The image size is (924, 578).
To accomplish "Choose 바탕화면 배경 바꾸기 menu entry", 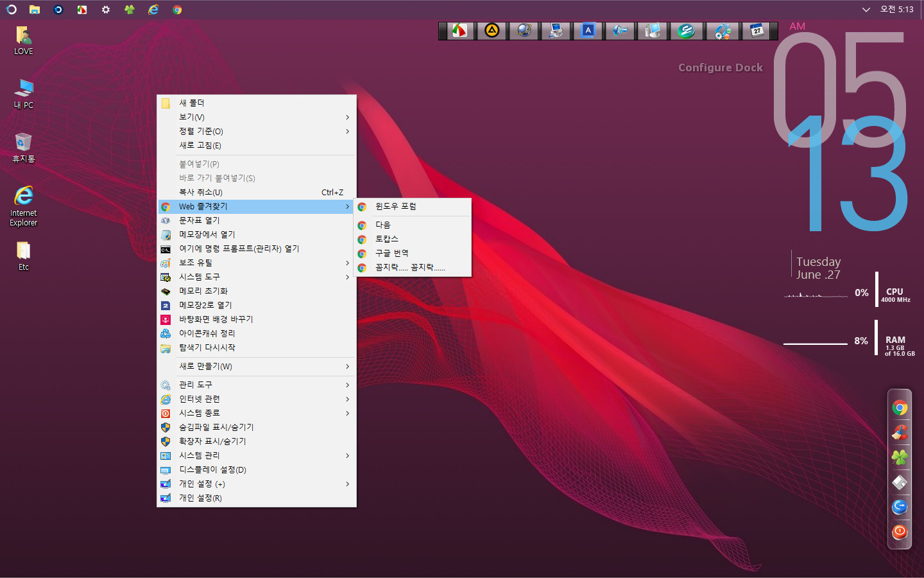I will click(257, 319).
